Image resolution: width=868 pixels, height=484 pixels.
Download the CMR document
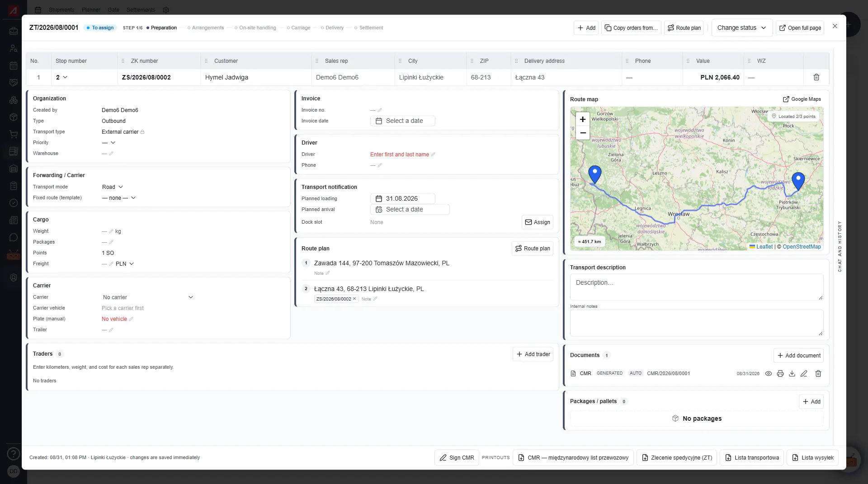click(x=792, y=374)
